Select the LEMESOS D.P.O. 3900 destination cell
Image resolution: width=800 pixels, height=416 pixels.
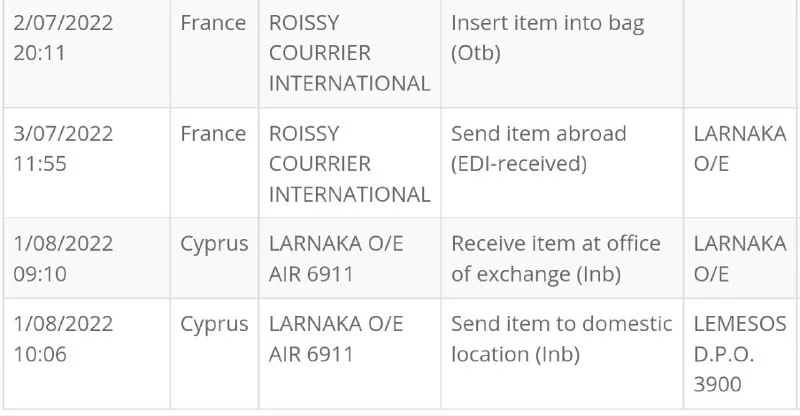pyautogui.click(x=739, y=354)
